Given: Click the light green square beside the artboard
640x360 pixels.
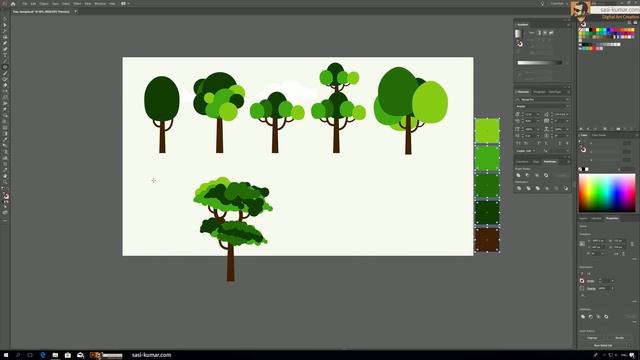Looking at the screenshot, I should click(x=487, y=131).
